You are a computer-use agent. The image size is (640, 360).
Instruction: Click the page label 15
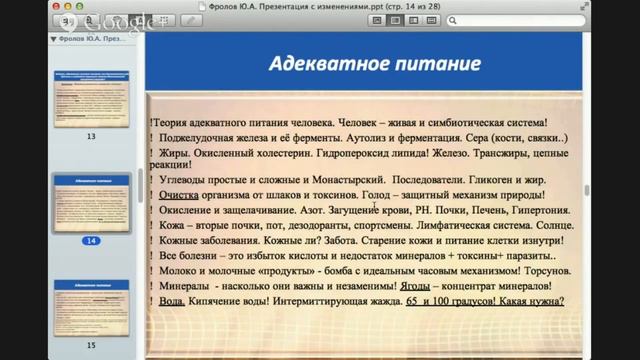pos(91,345)
